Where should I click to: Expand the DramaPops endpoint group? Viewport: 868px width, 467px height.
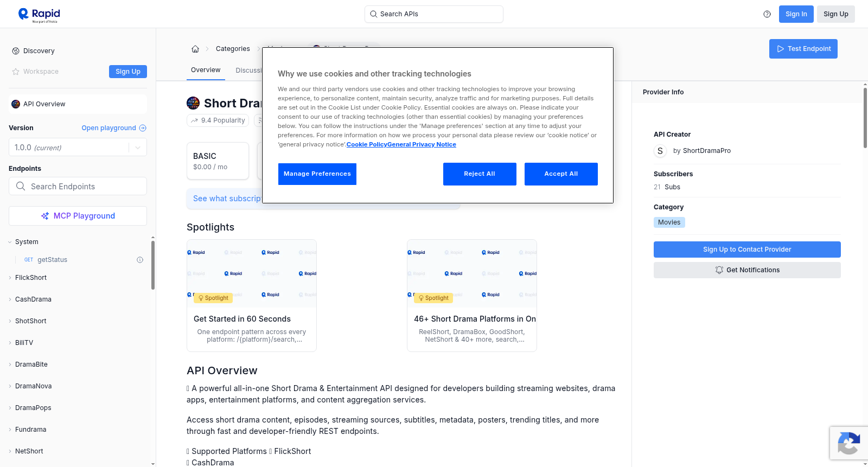click(x=10, y=408)
